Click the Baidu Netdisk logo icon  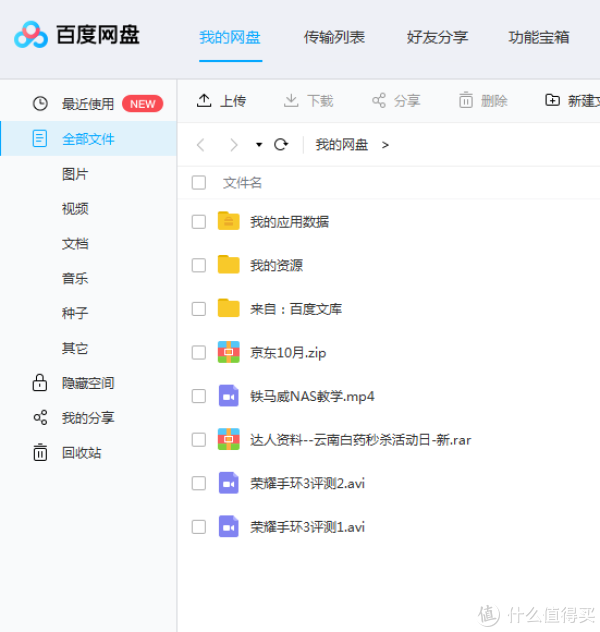[31, 36]
